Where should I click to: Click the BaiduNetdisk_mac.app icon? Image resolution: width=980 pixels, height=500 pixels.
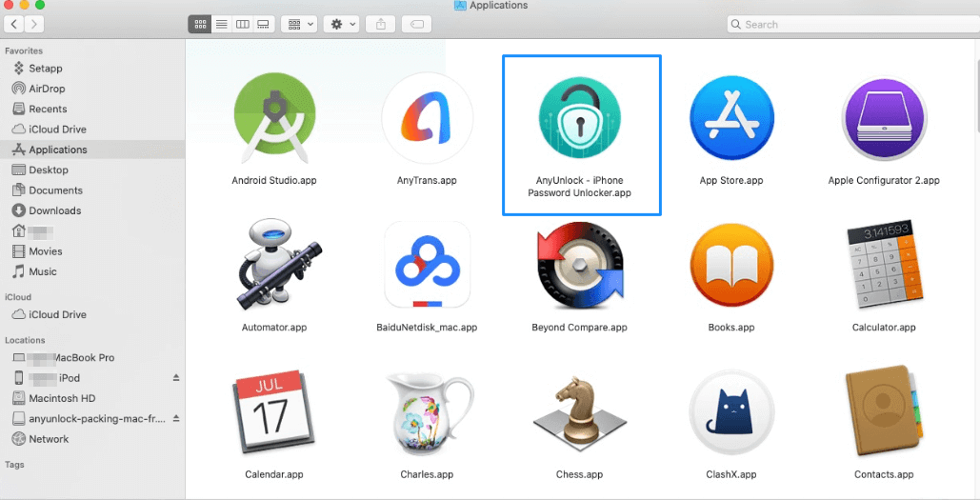coord(427,265)
